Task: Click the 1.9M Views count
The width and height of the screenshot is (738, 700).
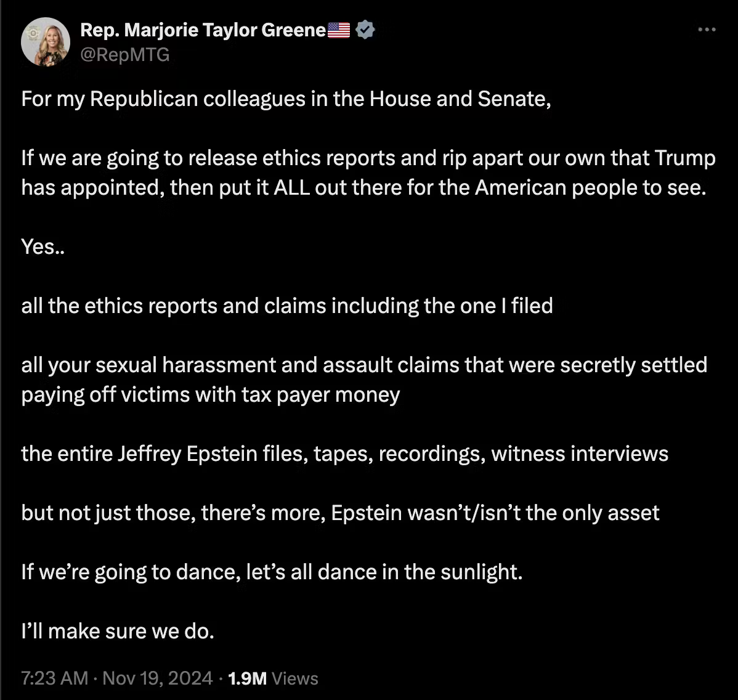Action: (x=273, y=678)
